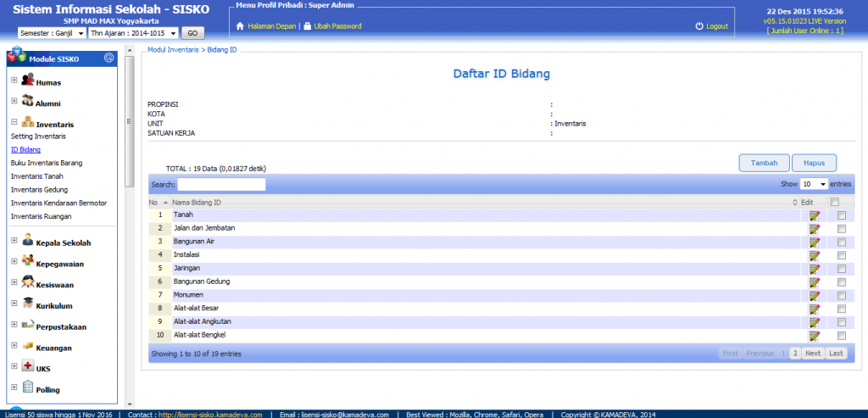Click the Hapus button
The width and height of the screenshot is (868, 418).
point(814,163)
